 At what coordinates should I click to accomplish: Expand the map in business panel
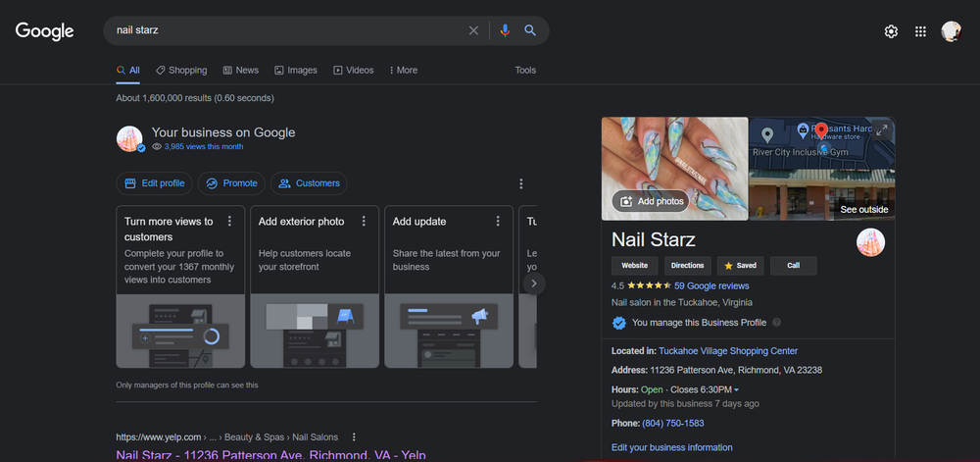pos(881,129)
